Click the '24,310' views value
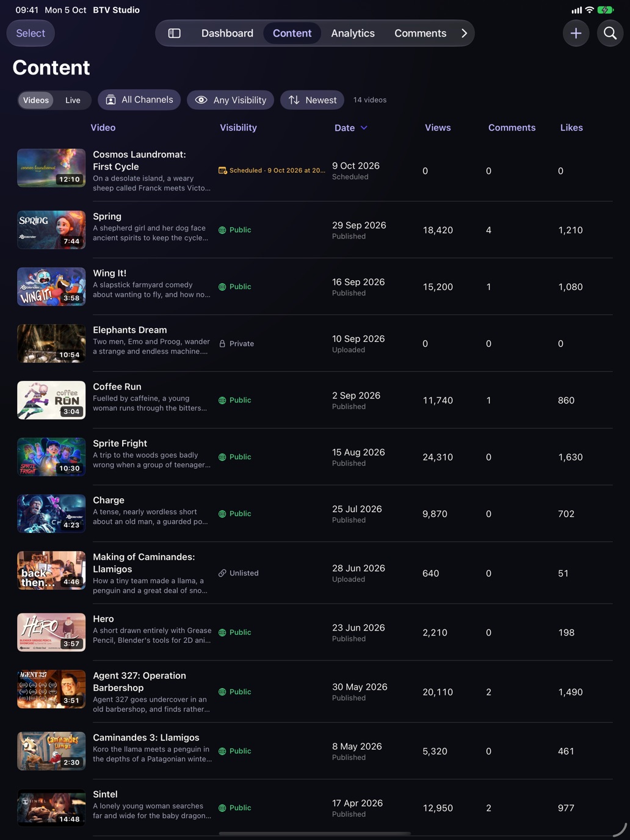This screenshot has height=840, width=630. coord(438,457)
